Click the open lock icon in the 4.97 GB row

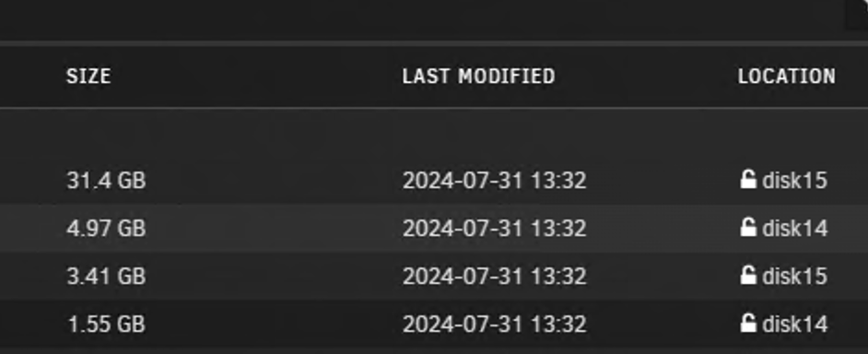point(748,227)
